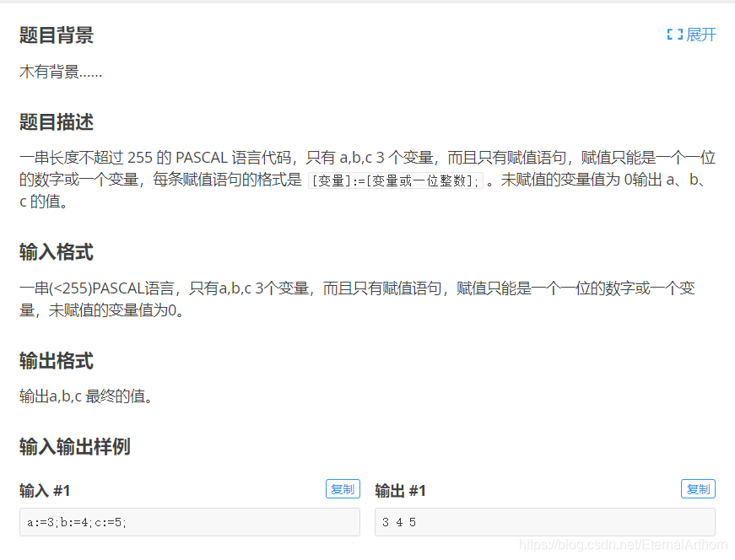Click 复制 to copy output sample #1
Screen dimensions: 735x560
(698, 488)
